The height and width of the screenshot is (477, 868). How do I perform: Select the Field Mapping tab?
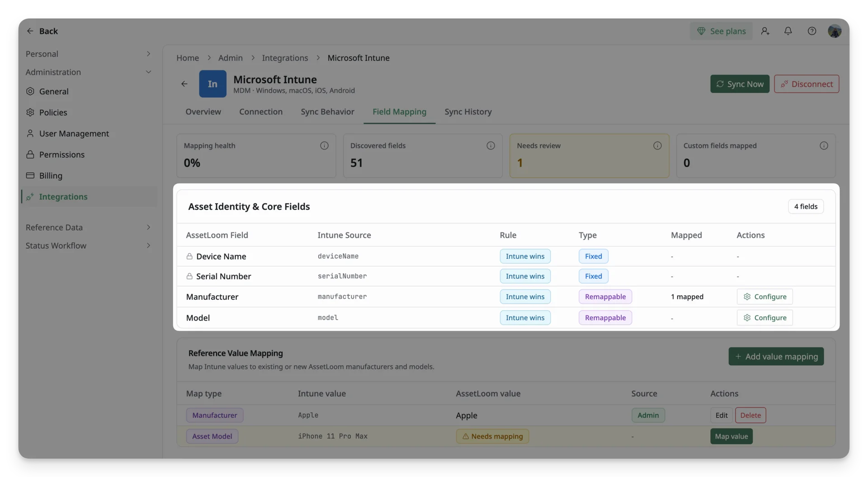pos(399,112)
